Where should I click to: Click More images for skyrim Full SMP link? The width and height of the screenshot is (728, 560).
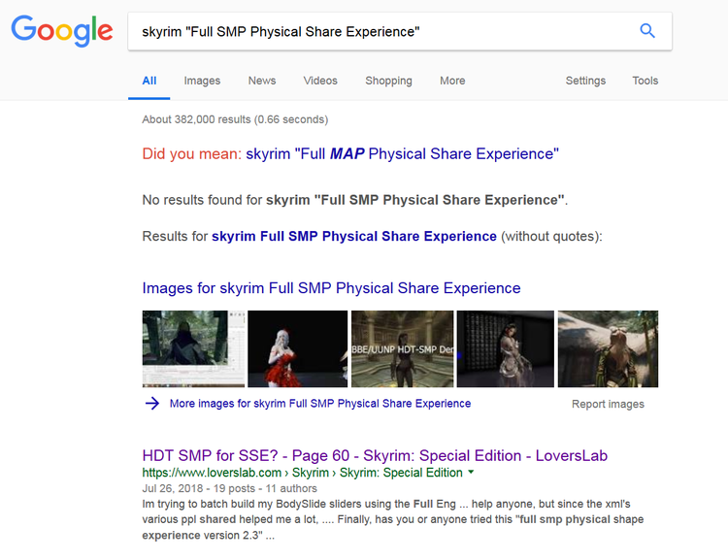pos(320,404)
